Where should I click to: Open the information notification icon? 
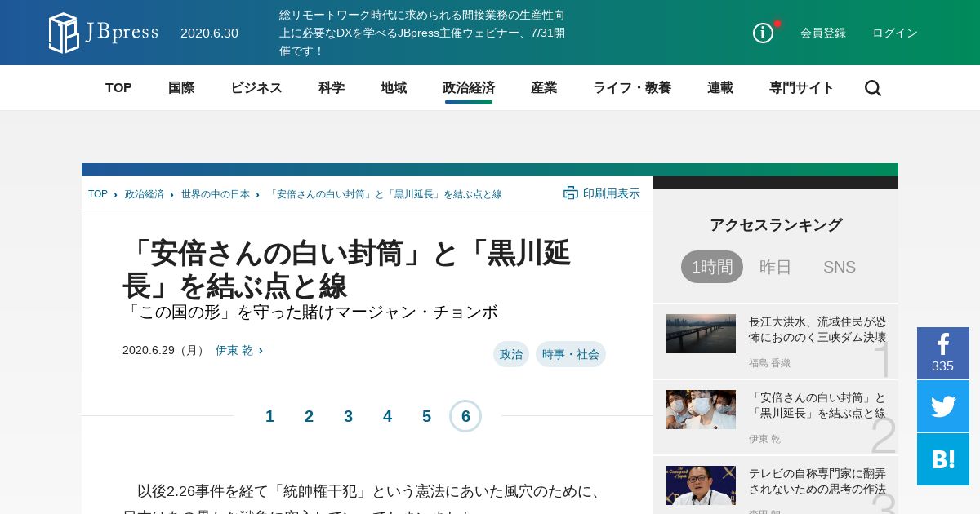coord(763,33)
